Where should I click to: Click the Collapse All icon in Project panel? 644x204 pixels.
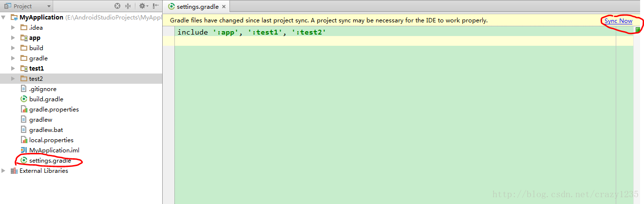pos(128,6)
